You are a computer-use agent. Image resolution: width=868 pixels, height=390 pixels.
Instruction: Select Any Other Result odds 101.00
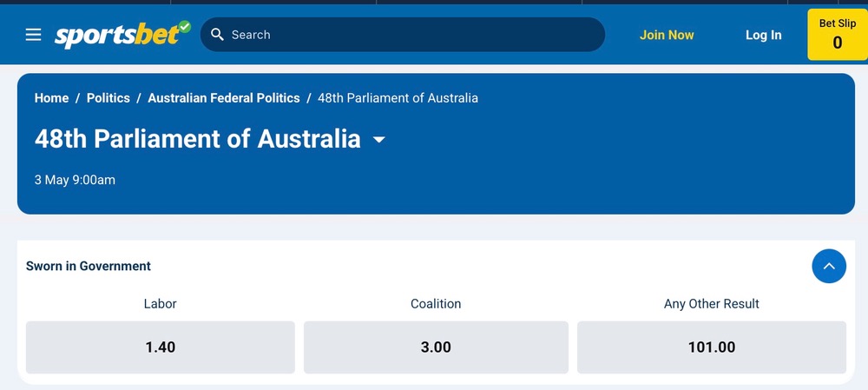click(712, 347)
